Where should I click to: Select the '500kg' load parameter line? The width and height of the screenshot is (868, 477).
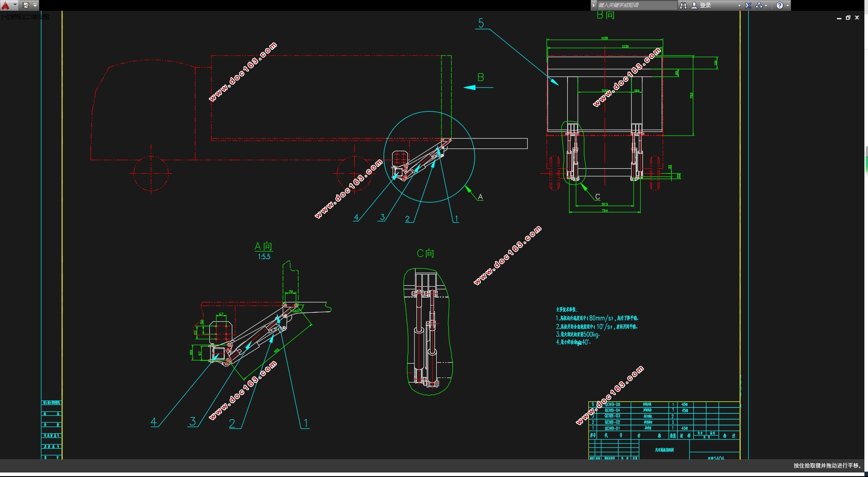coord(578,334)
